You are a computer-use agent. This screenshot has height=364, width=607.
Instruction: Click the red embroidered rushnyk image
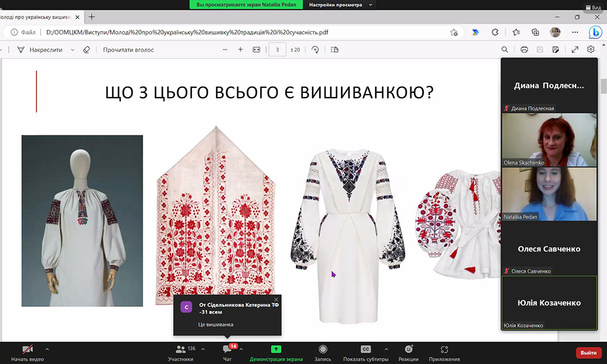pyautogui.click(x=215, y=215)
